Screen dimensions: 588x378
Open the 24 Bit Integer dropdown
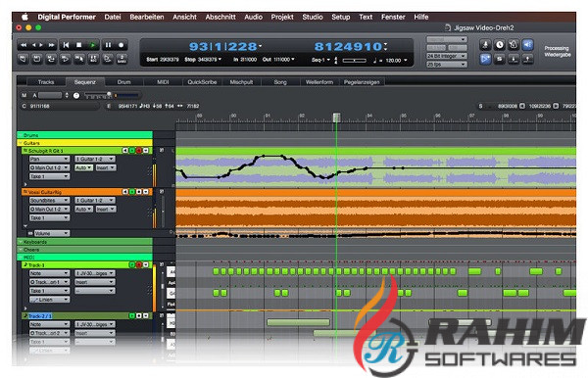(x=446, y=56)
